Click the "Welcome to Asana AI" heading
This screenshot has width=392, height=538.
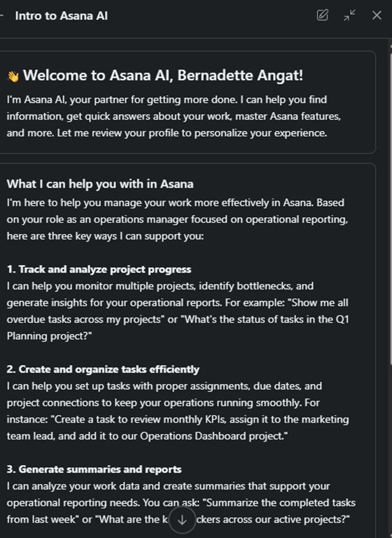163,76
